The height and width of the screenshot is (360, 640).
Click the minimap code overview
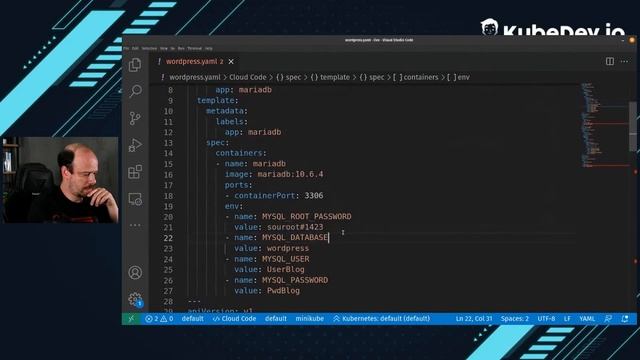pyautogui.click(x=604, y=124)
